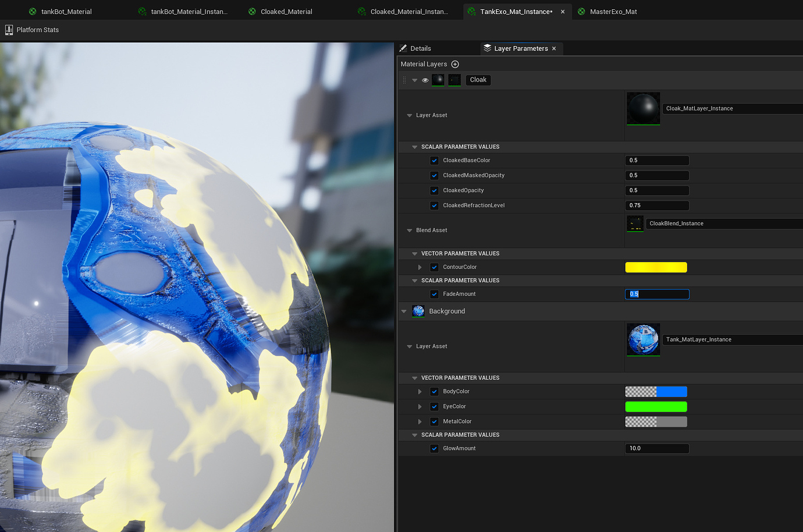This screenshot has height=532, width=803.
Task: Click the Platform Stats icon
Action: (x=9, y=30)
